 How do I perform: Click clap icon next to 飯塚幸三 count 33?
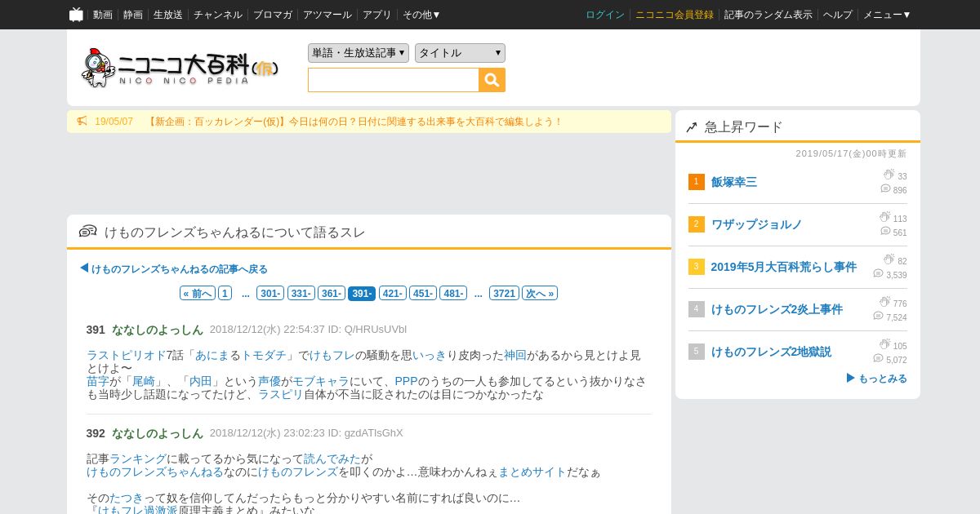pos(889,175)
